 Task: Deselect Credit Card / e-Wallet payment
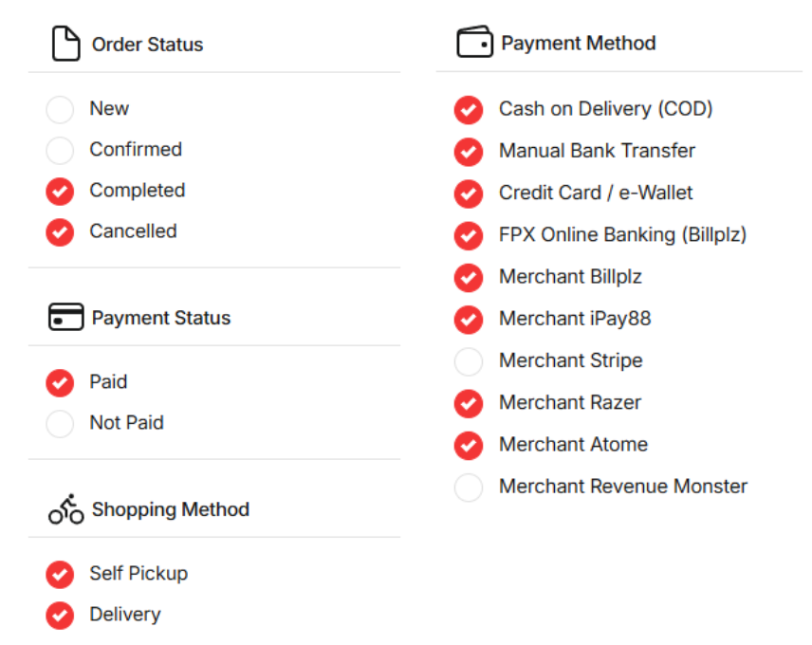pyautogui.click(x=469, y=193)
